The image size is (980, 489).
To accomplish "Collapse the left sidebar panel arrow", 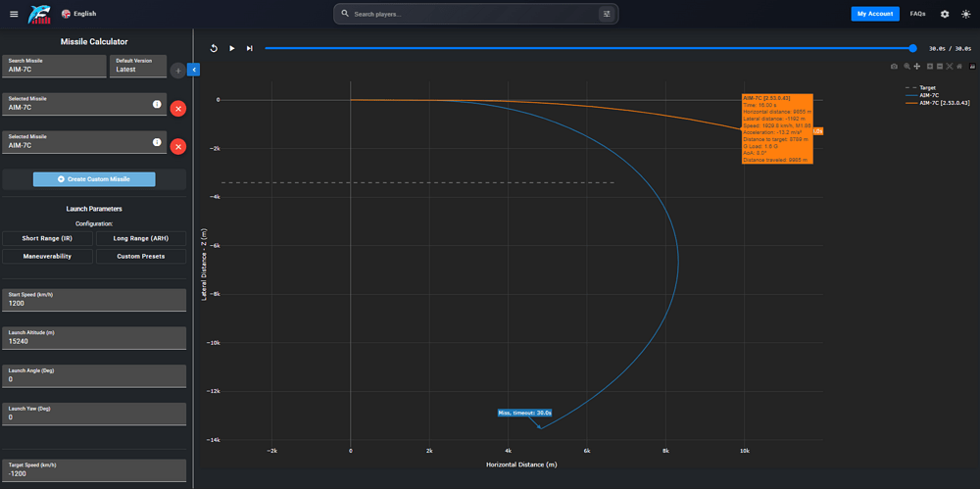I will coord(194,70).
